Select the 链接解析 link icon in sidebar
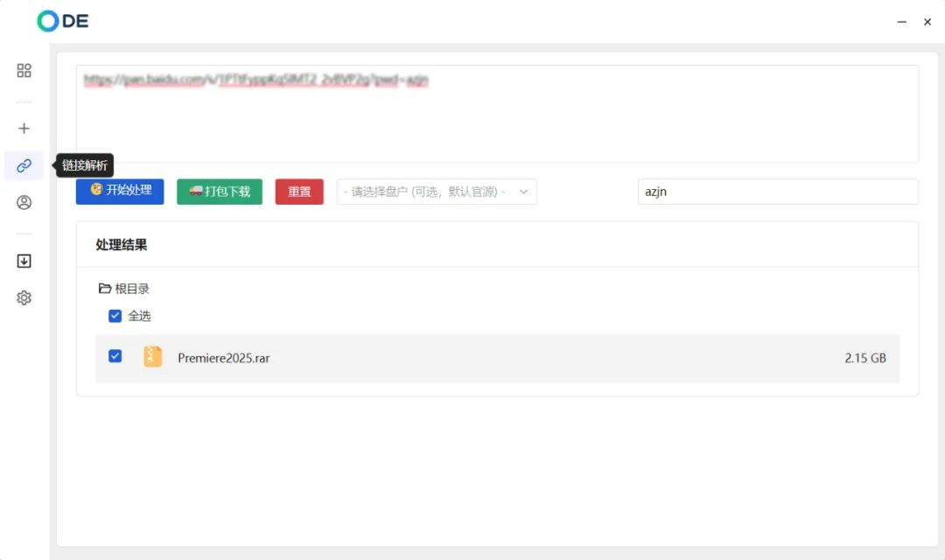The image size is (945, 560). click(x=24, y=165)
